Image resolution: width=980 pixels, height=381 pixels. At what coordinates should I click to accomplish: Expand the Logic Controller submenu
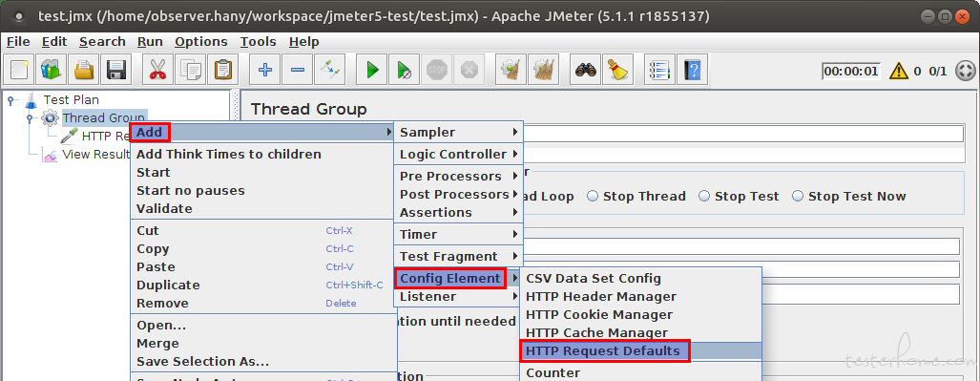[x=458, y=154]
